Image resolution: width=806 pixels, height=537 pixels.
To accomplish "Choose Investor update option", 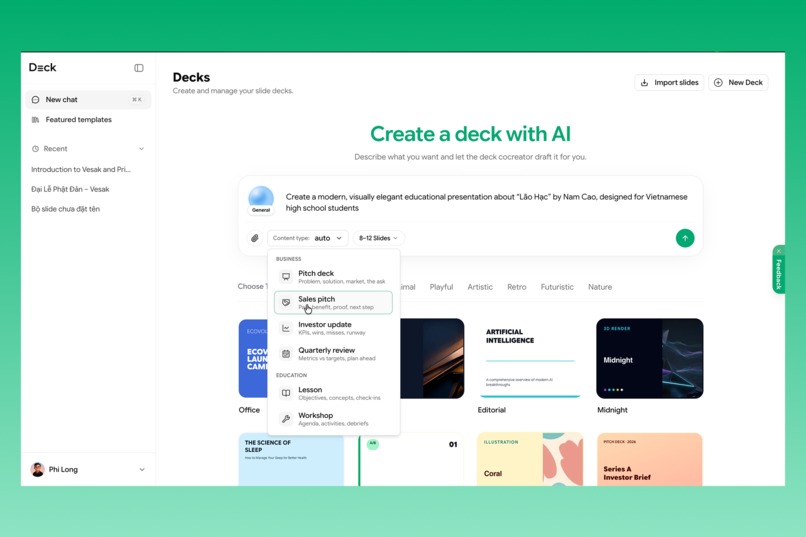I will tap(334, 328).
